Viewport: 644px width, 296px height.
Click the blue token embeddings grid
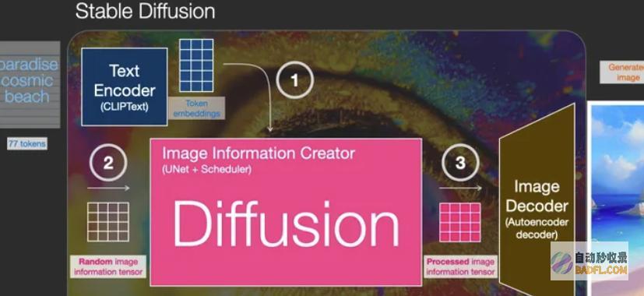(196, 65)
